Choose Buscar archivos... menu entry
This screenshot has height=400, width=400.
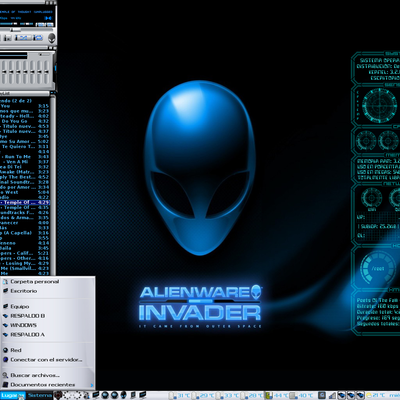point(48,375)
